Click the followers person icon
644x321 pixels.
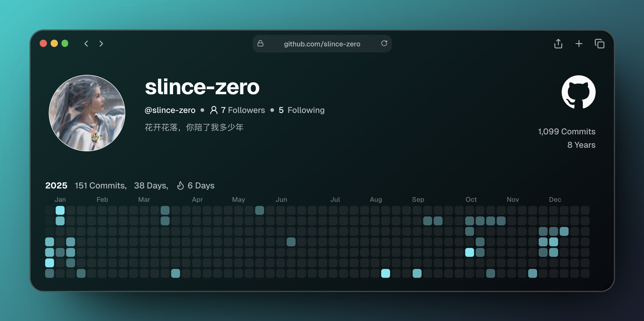pos(213,110)
